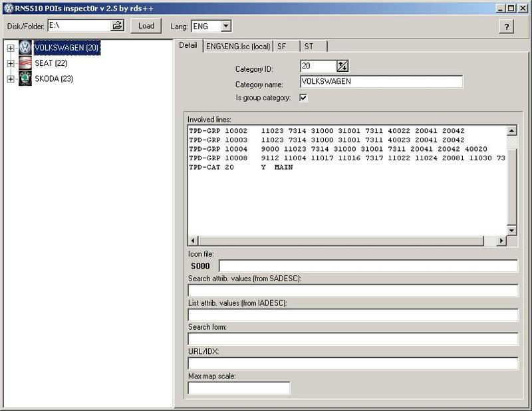Click the Load button

(x=146, y=26)
